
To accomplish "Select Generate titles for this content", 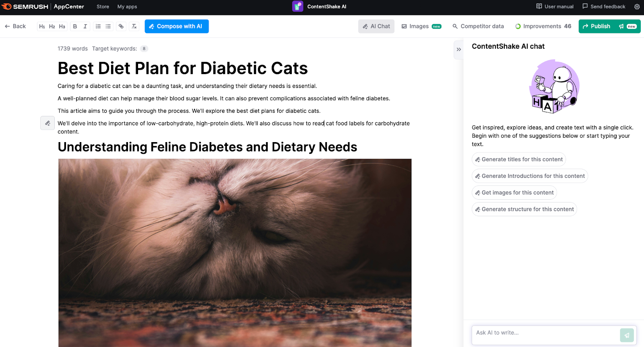I will 518,159.
